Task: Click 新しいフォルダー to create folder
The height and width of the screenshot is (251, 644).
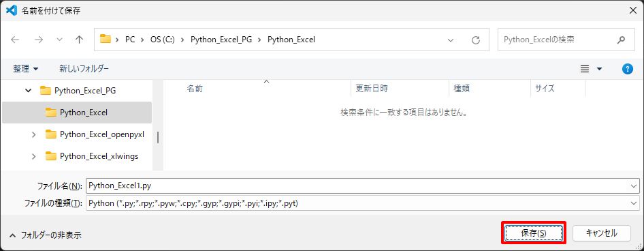Action: click(84, 69)
